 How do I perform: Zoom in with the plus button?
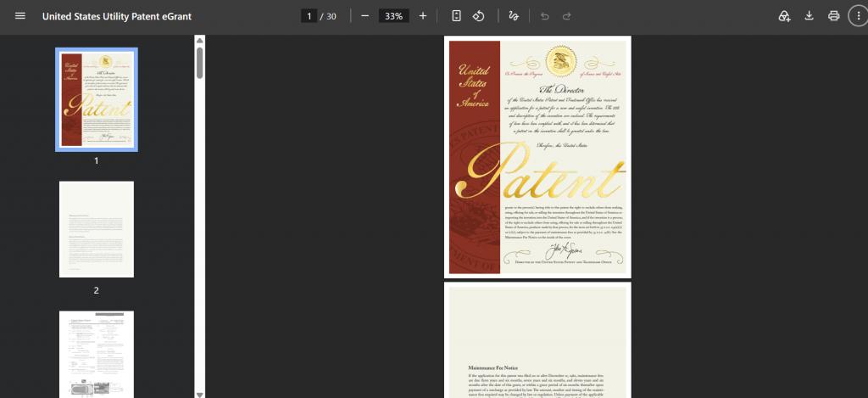[423, 16]
